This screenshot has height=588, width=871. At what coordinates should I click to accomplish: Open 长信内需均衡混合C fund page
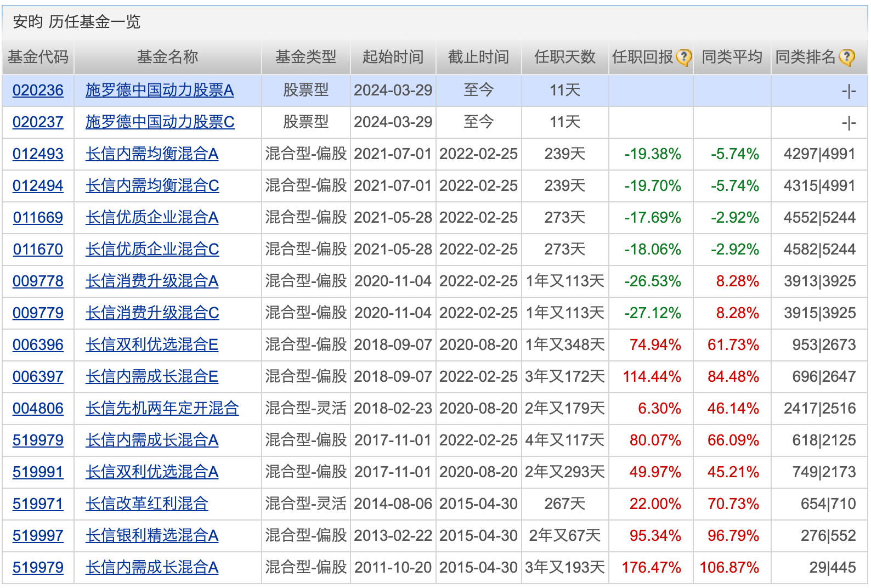point(152,186)
